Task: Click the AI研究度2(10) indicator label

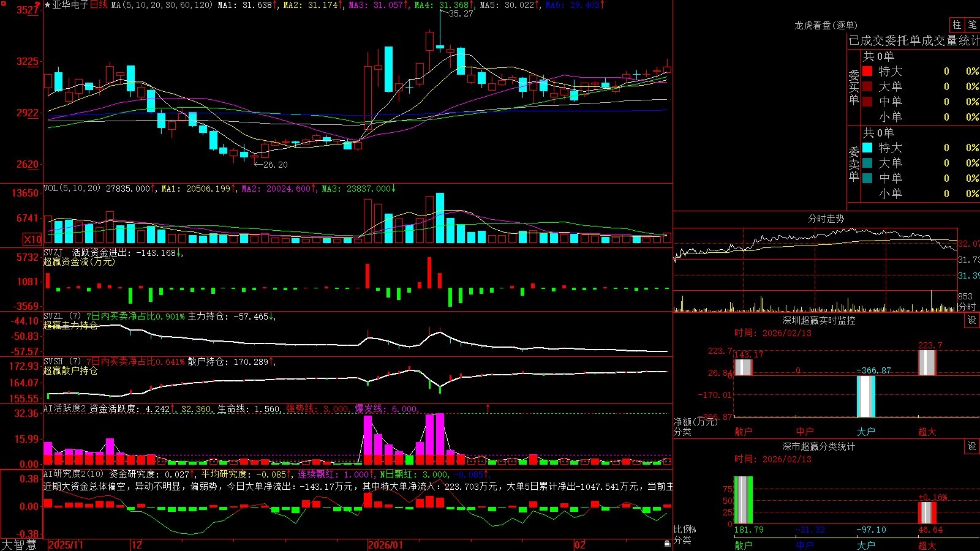Action: click(74, 474)
